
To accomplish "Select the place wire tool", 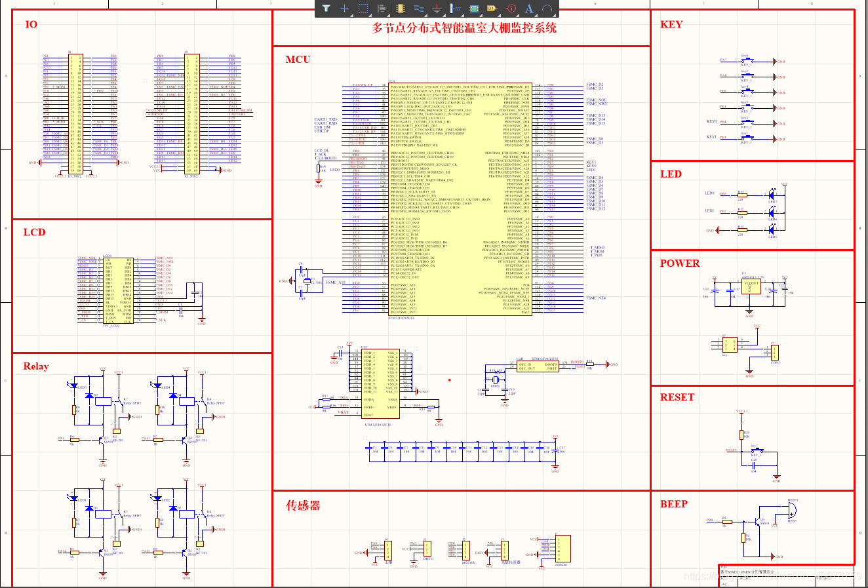I will [420, 9].
